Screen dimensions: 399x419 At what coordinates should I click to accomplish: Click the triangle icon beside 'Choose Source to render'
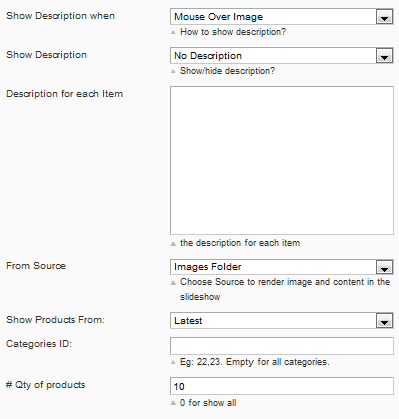(x=173, y=283)
